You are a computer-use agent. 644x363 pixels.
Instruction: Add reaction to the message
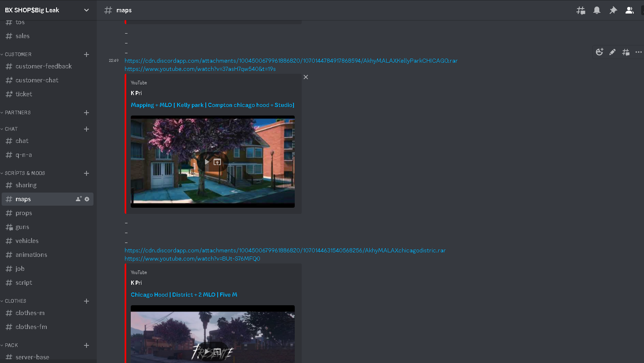tap(599, 52)
